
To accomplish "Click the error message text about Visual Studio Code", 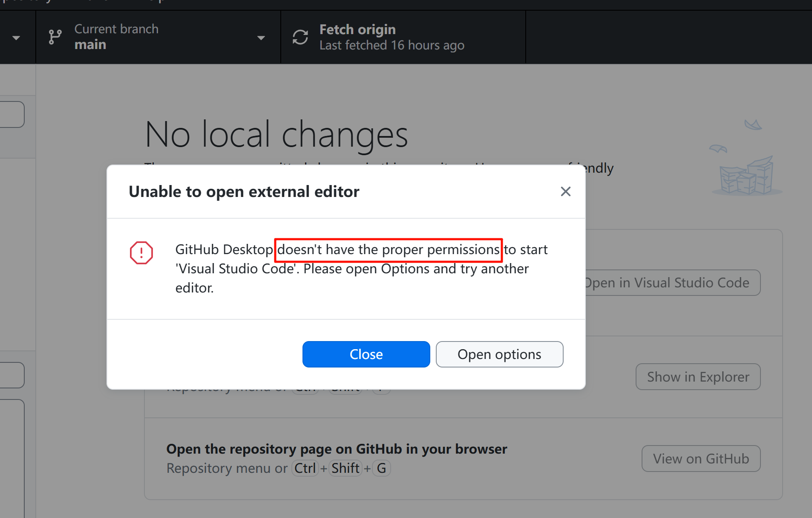I will tap(361, 269).
